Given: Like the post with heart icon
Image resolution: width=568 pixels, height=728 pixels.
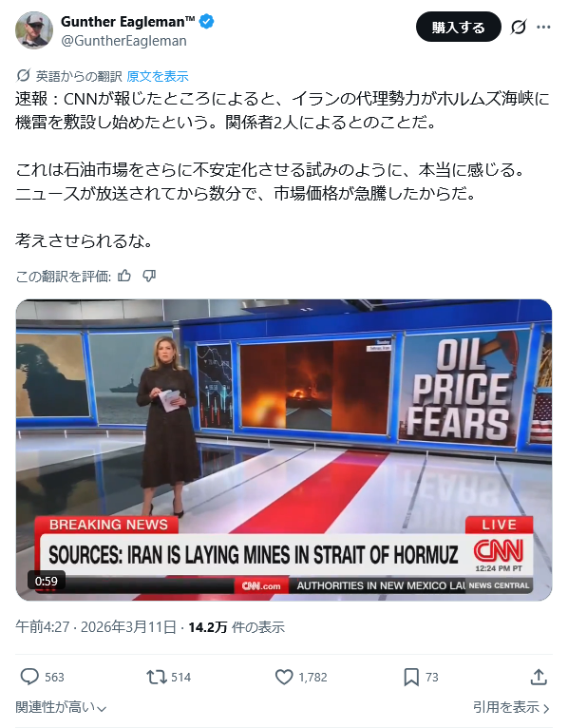Looking at the screenshot, I should click(x=284, y=677).
